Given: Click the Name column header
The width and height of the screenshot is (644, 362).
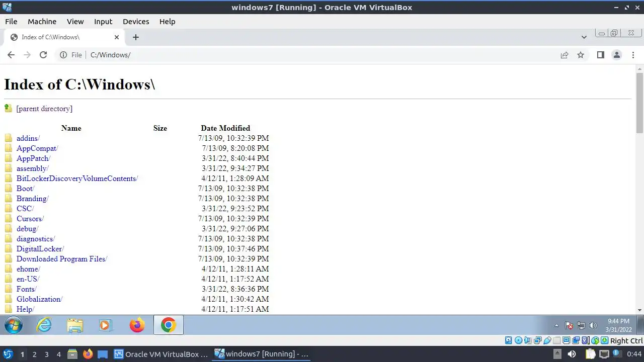Looking at the screenshot, I should point(71,128).
